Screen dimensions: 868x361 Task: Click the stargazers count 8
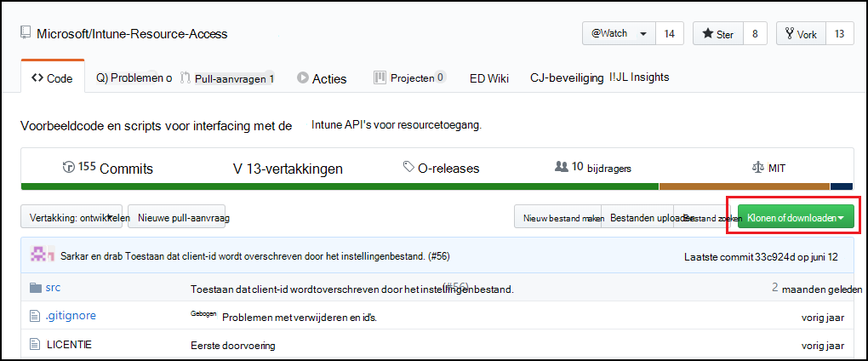click(755, 34)
